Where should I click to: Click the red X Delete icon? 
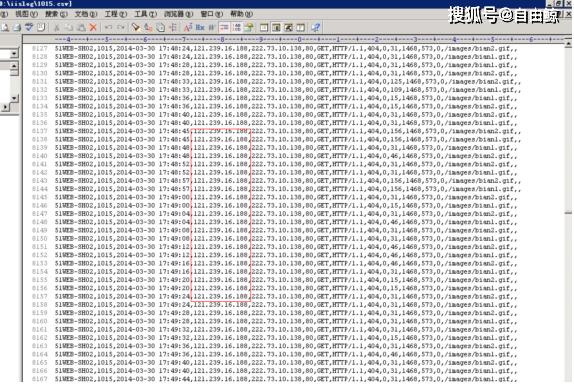[93, 27]
